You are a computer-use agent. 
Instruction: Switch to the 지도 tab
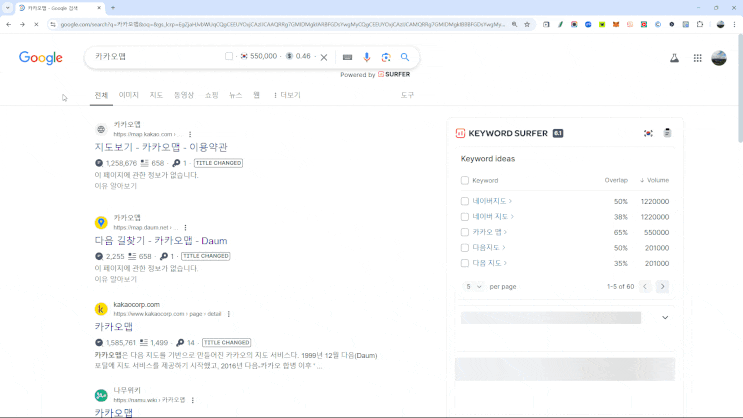(156, 95)
